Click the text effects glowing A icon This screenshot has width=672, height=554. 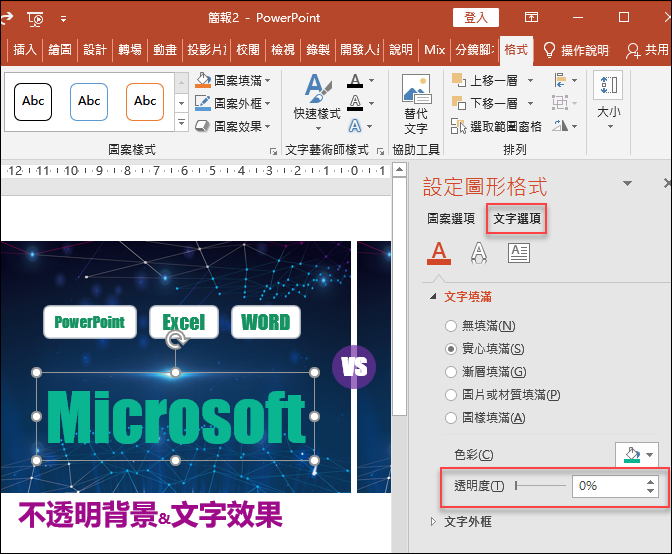pyautogui.click(x=355, y=126)
